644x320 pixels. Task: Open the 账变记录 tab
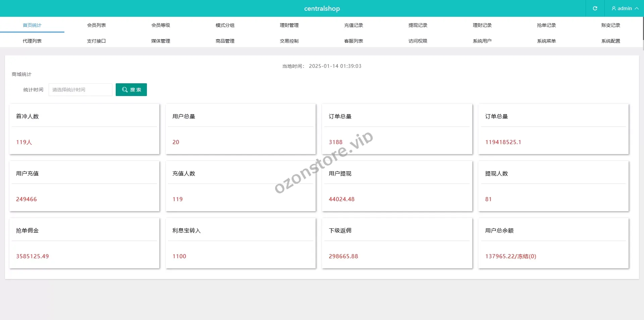611,25
